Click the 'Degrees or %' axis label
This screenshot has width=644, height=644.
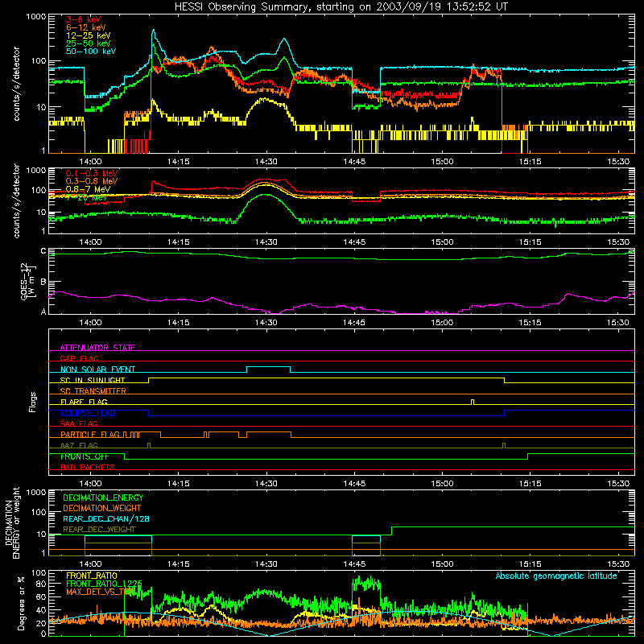pyautogui.click(x=21, y=603)
